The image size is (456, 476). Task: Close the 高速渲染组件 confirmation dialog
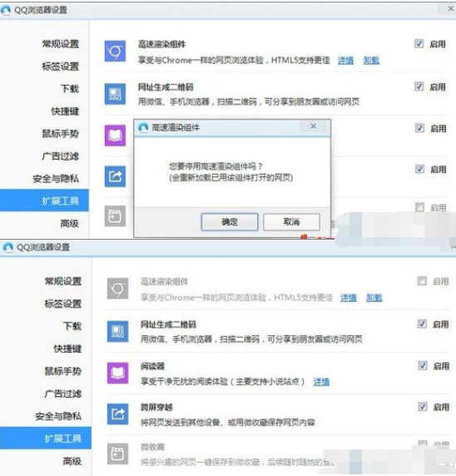314,126
